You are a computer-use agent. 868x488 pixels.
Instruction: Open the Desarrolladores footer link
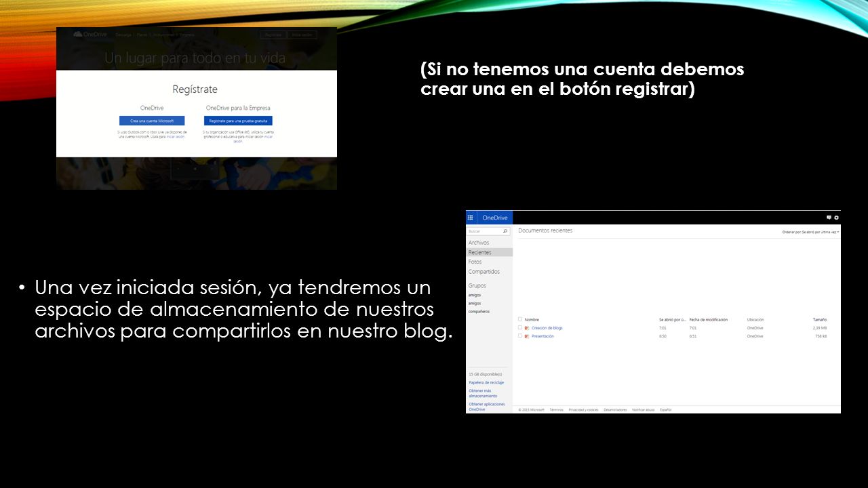point(615,410)
